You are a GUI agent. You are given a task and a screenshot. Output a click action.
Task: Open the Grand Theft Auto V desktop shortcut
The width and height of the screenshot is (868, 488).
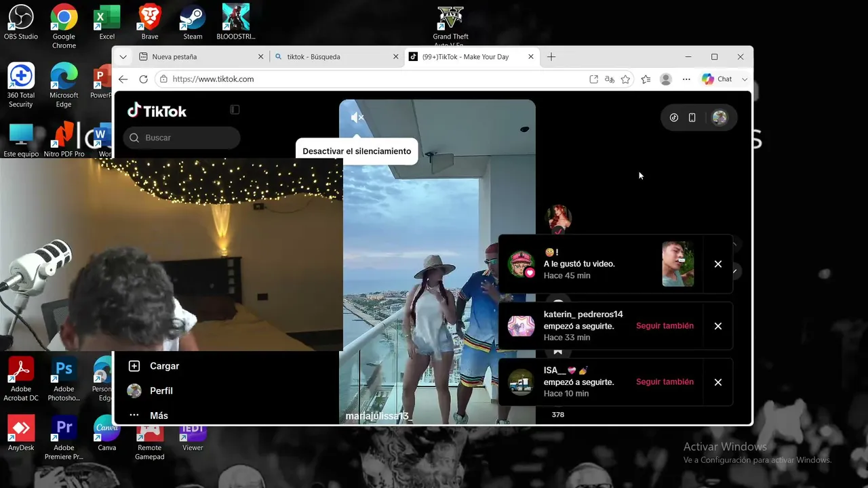(450, 27)
